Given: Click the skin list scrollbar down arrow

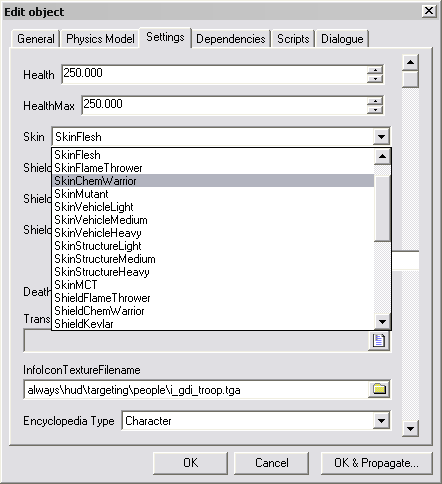Looking at the screenshot, I should point(382,322).
